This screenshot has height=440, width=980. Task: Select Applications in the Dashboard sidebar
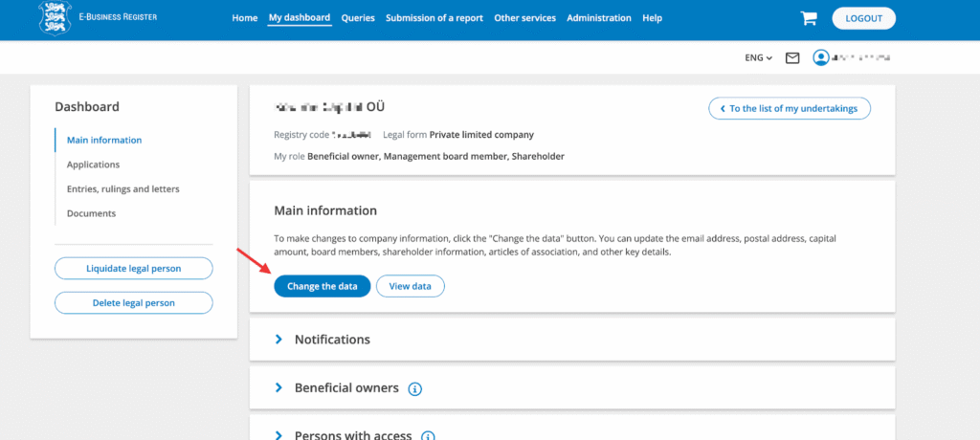point(93,165)
